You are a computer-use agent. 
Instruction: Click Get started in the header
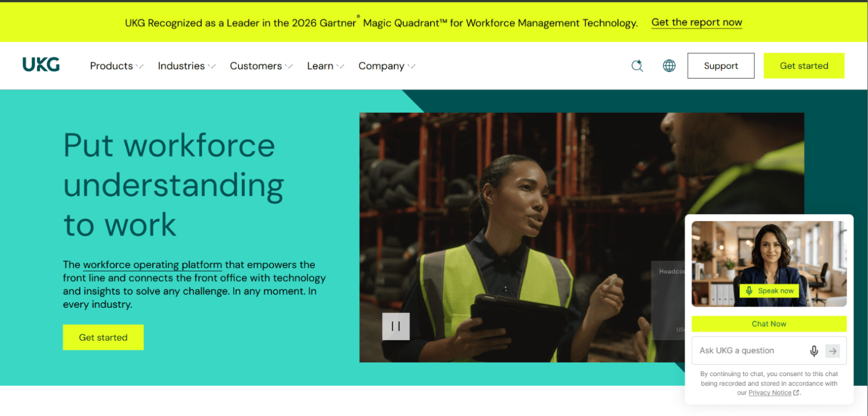pyautogui.click(x=804, y=66)
